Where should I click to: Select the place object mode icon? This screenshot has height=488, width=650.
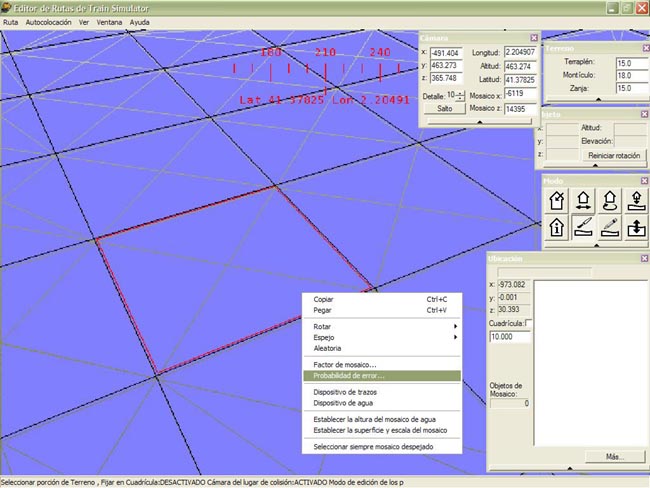558,201
